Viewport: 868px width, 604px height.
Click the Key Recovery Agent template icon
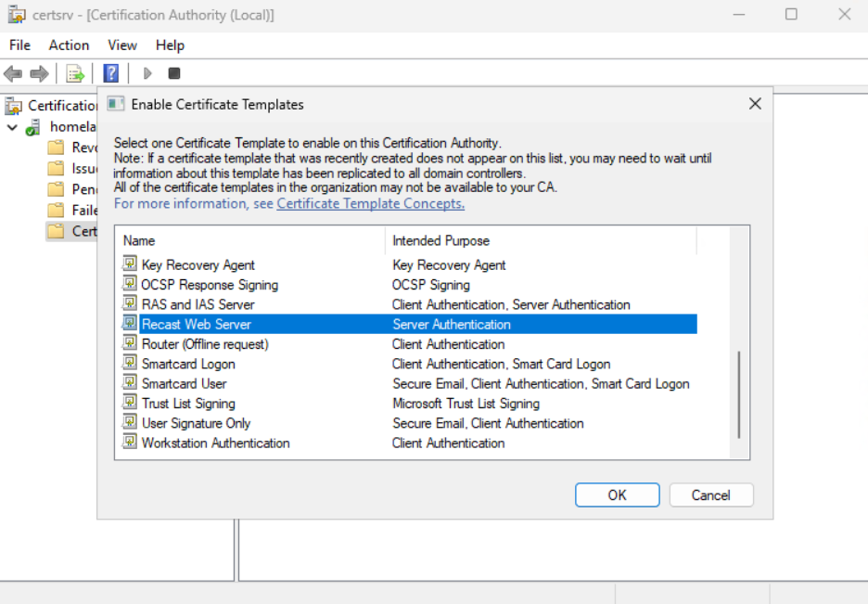point(130,265)
